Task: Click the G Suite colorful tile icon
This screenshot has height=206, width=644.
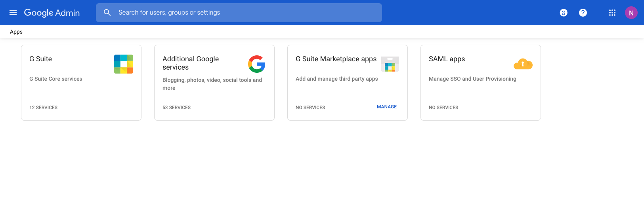Action: click(124, 64)
